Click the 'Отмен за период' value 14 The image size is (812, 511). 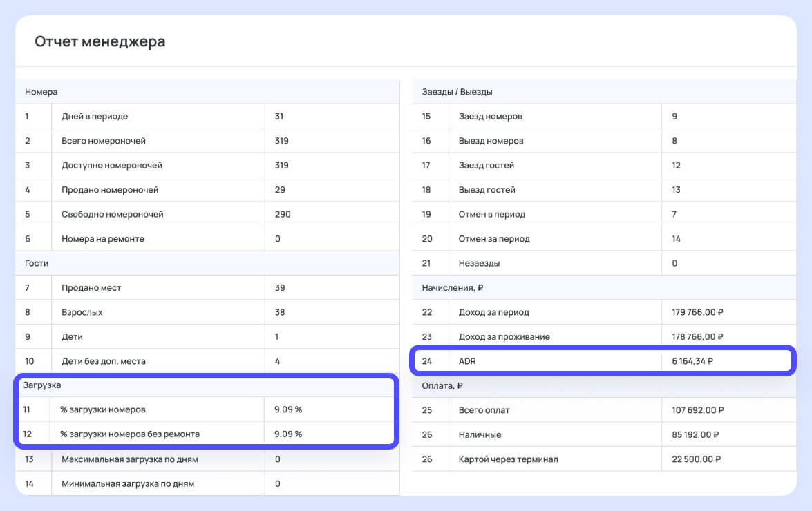[677, 239]
